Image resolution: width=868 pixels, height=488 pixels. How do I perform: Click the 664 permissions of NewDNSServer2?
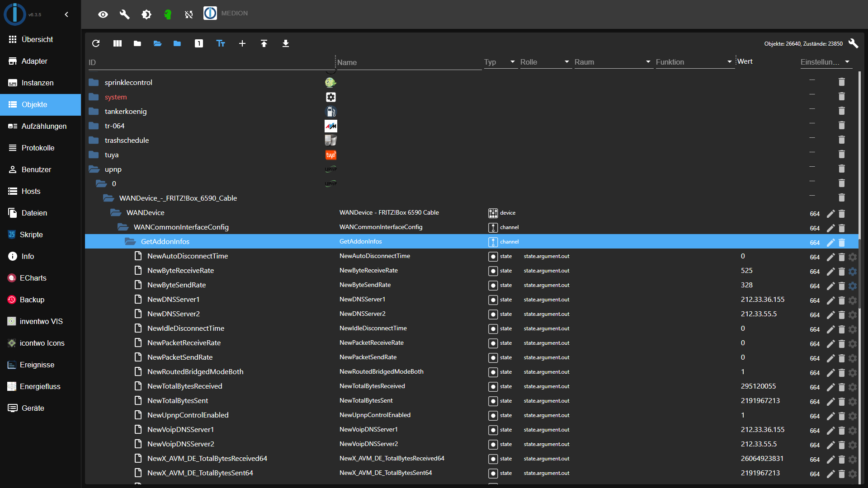(815, 315)
